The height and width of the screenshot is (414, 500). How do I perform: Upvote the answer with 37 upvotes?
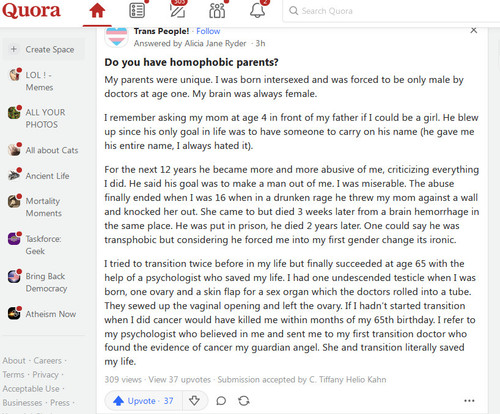point(143,401)
